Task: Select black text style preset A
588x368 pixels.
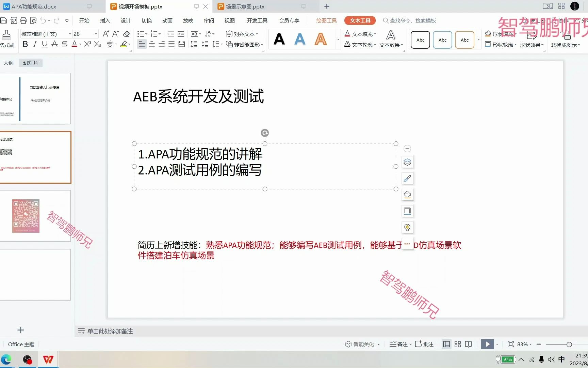Action: pyautogui.click(x=279, y=39)
